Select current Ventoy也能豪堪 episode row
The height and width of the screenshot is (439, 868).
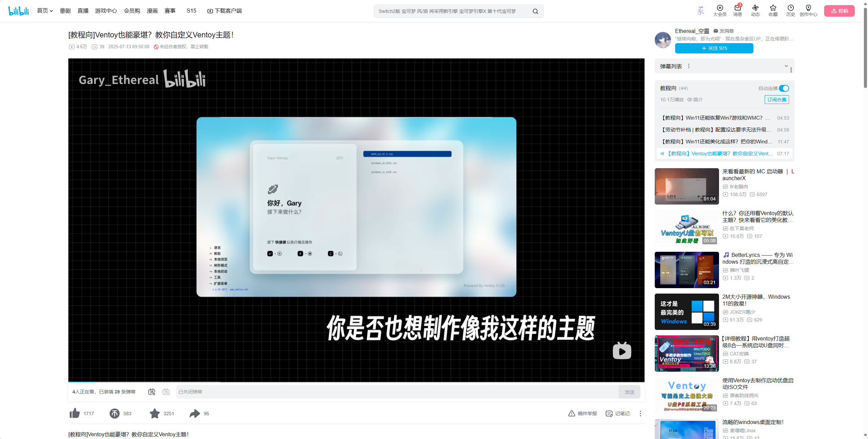[x=724, y=154]
